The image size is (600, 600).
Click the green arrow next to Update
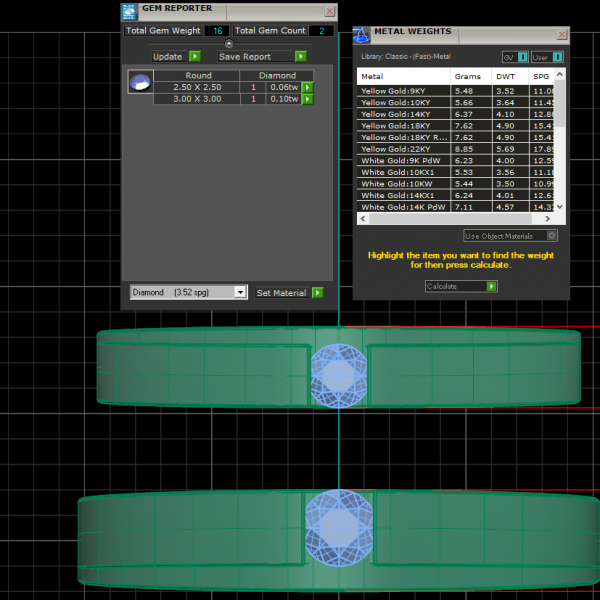195,57
